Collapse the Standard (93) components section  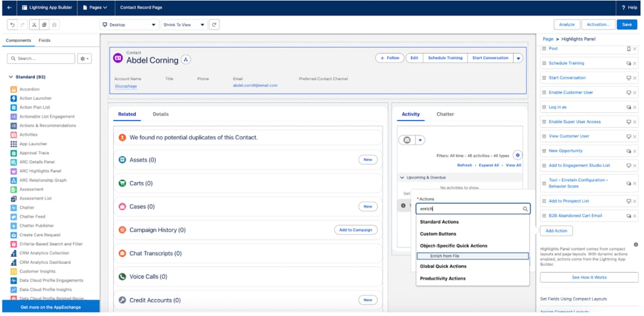pos(11,77)
